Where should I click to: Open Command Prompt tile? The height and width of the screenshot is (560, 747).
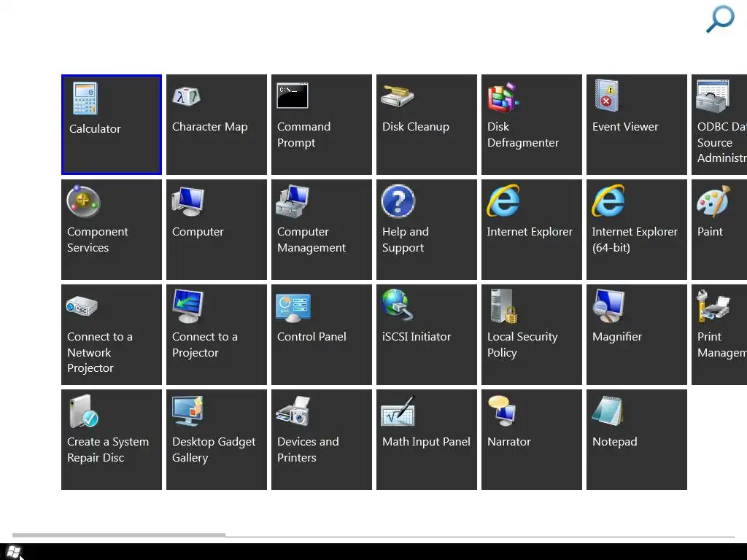[x=322, y=125]
